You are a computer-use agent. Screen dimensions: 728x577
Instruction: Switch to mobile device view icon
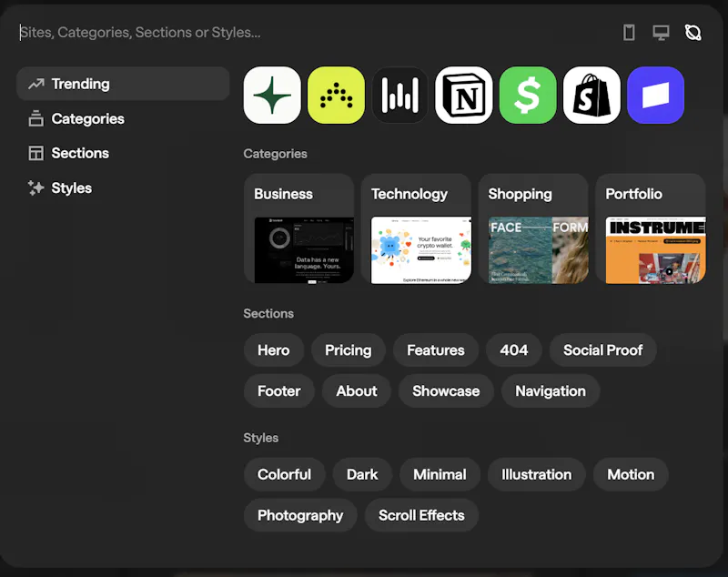pyautogui.click(x=629, y=33)
